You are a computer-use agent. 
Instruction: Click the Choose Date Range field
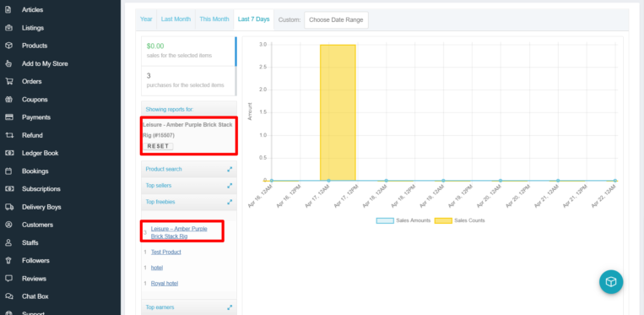336,19
